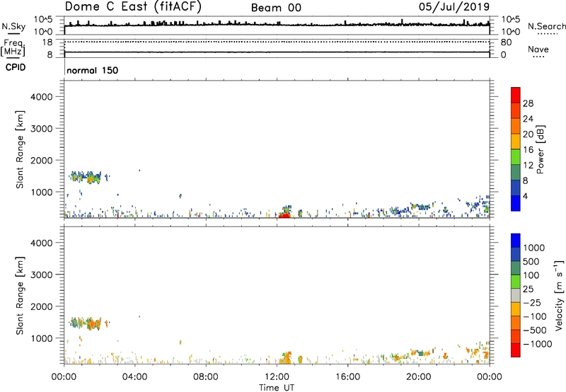
Task: Click the blue top segment of the Velocity colorbar
Action: (516, 241)
